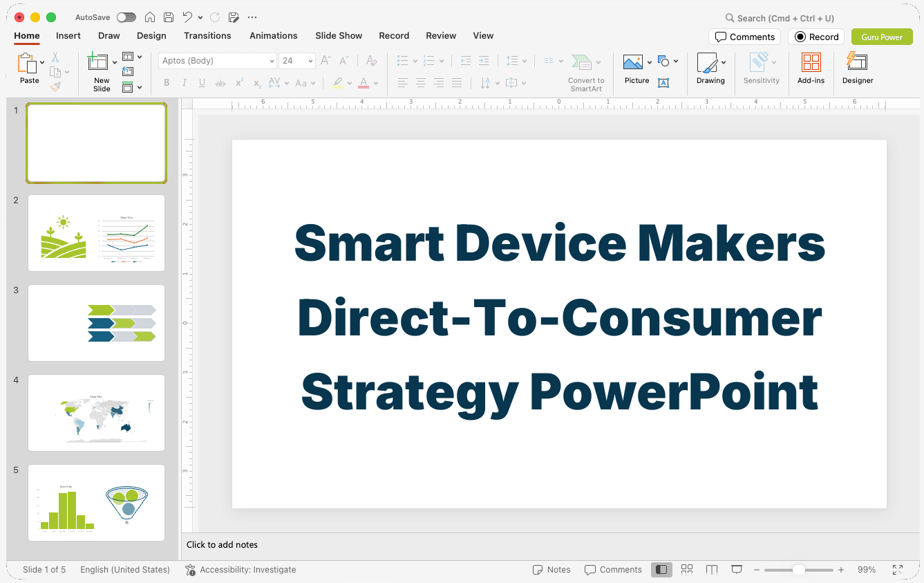Click the Picture insert icon

click(633, 62)
